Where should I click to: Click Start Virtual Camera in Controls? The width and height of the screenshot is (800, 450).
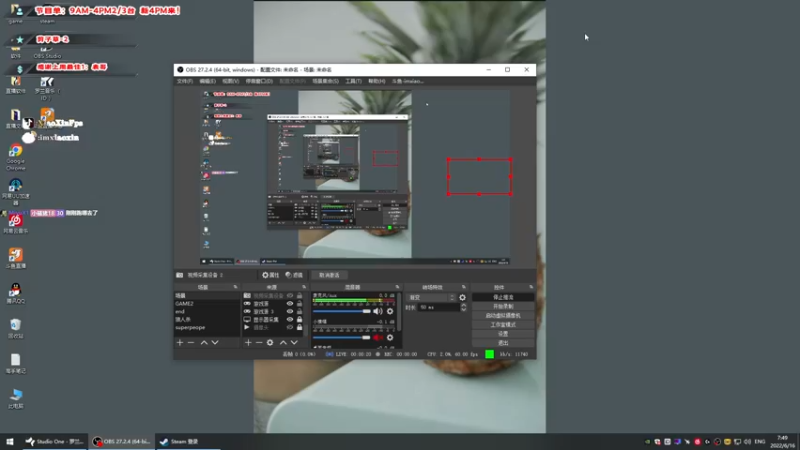[x=503, y=315]
